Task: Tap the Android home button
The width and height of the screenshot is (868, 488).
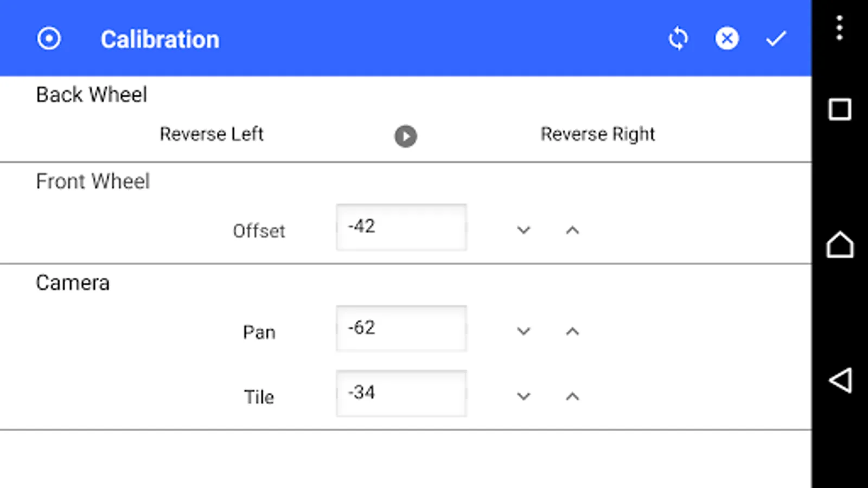Action: click(x=840, y=245)
